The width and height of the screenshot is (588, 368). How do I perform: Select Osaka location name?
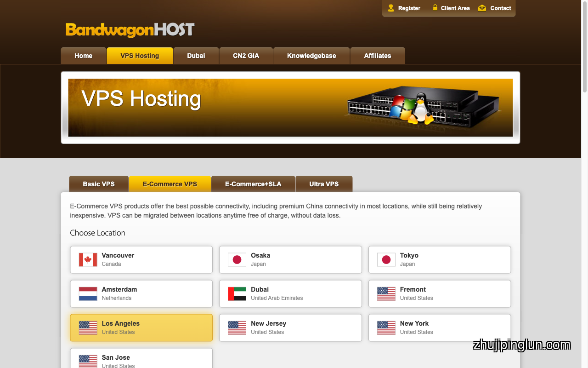tap(260, 255)
